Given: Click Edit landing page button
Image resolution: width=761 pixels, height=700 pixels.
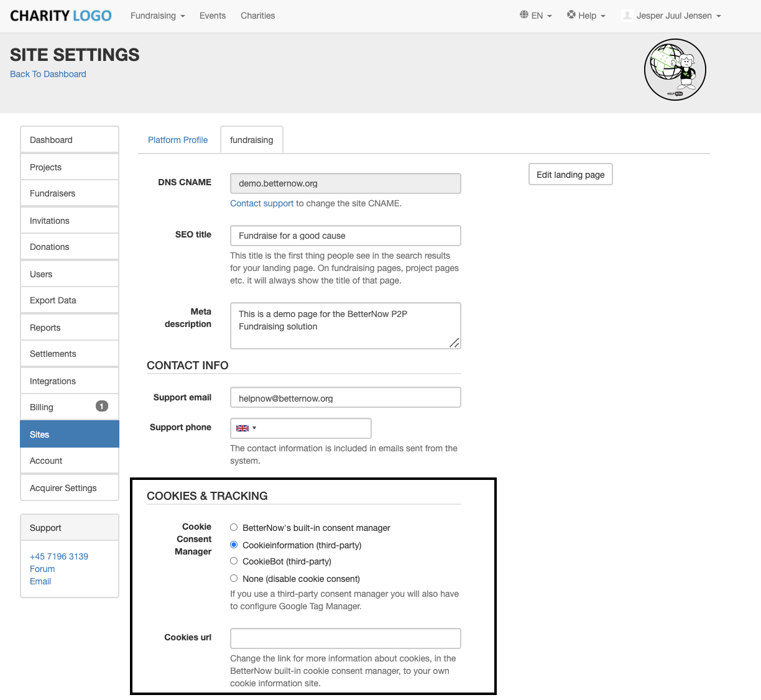Looking at the screenshot, I should [571, 175].
